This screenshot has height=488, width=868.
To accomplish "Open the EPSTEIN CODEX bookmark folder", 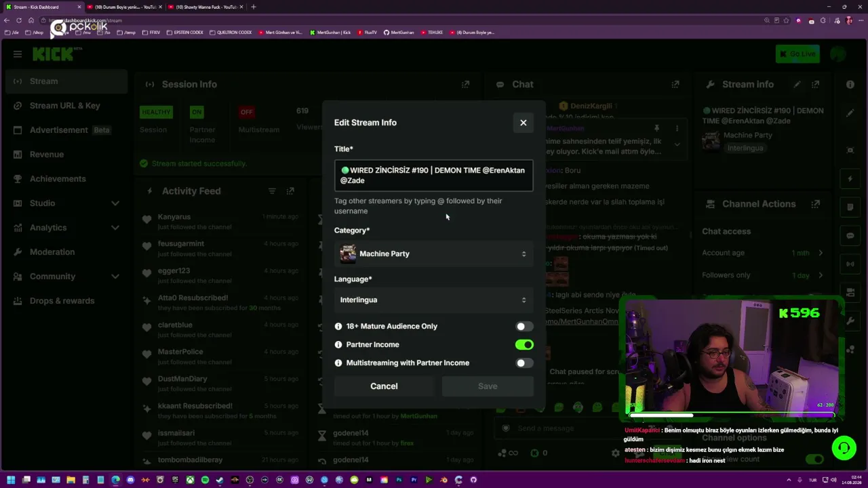I will tap(184, 33).
